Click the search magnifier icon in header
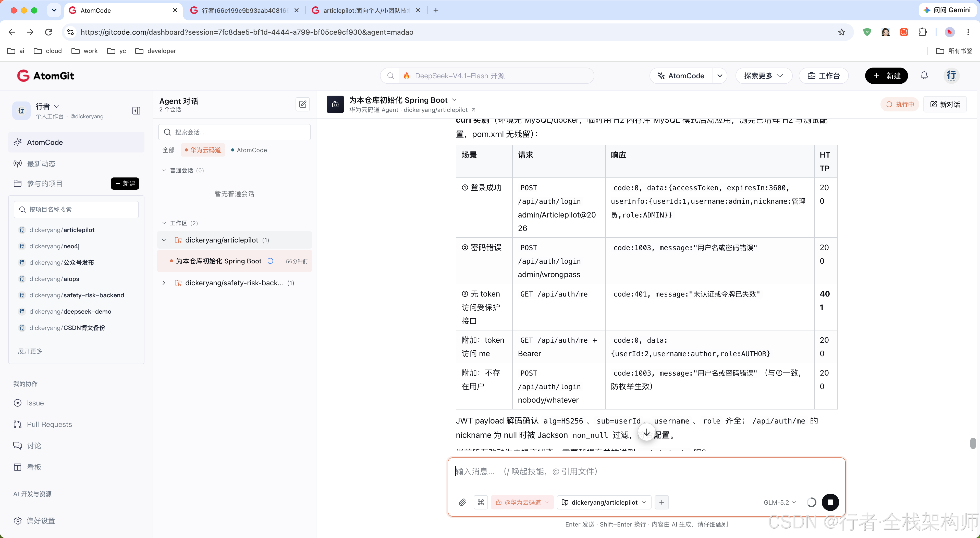Screen dimensions: 980x538 point(390,76)
